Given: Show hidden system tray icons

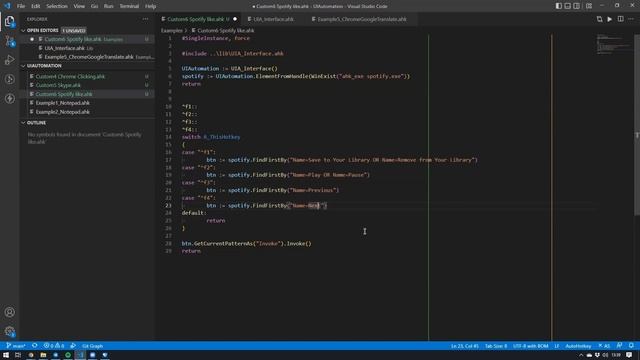Looking at the screenshot, I should [x=581, y=355].
